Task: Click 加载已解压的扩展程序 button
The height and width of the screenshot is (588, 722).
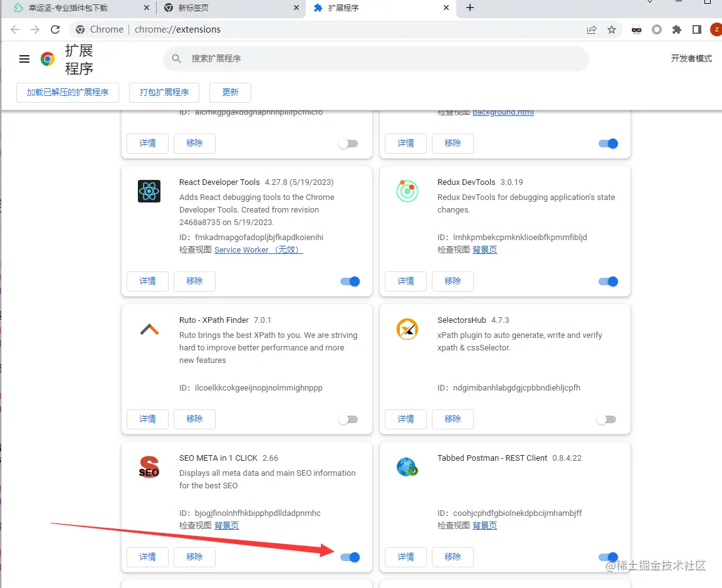Action: pos(68,93)
